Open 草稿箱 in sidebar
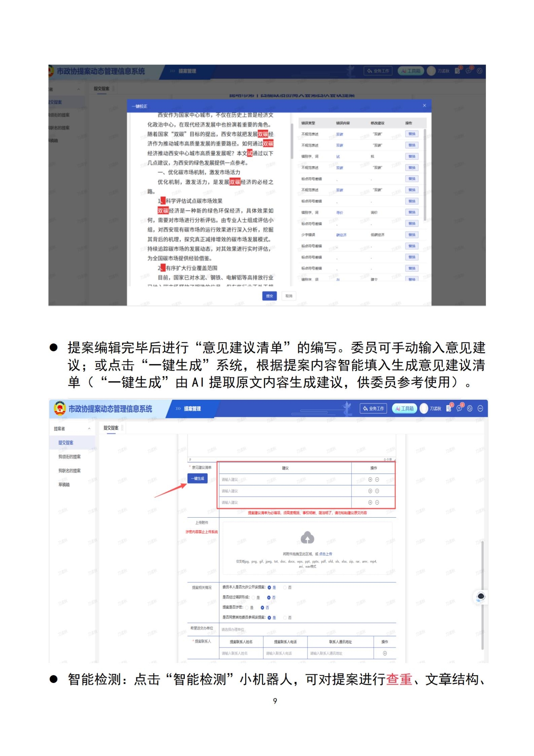534x756 pixels. click(x=64, y=485)
